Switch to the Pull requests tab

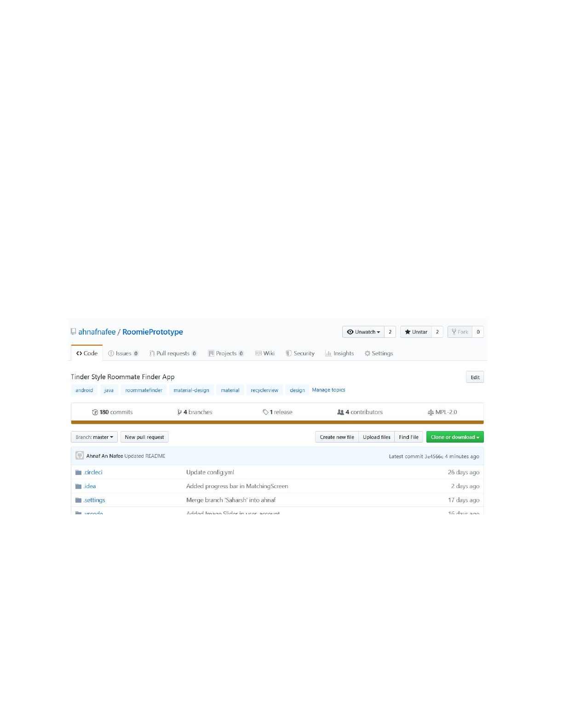[173, 353]
